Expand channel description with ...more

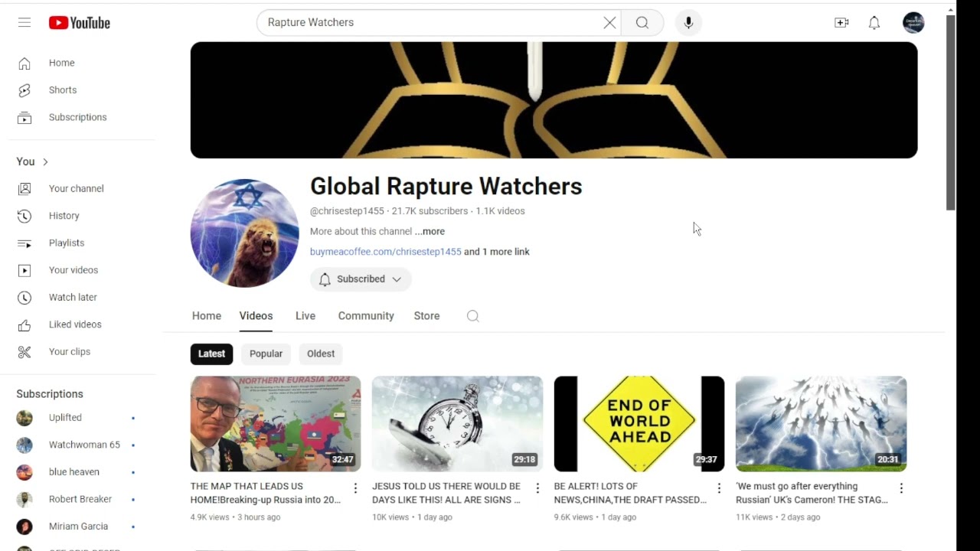(x=430, y=231)
